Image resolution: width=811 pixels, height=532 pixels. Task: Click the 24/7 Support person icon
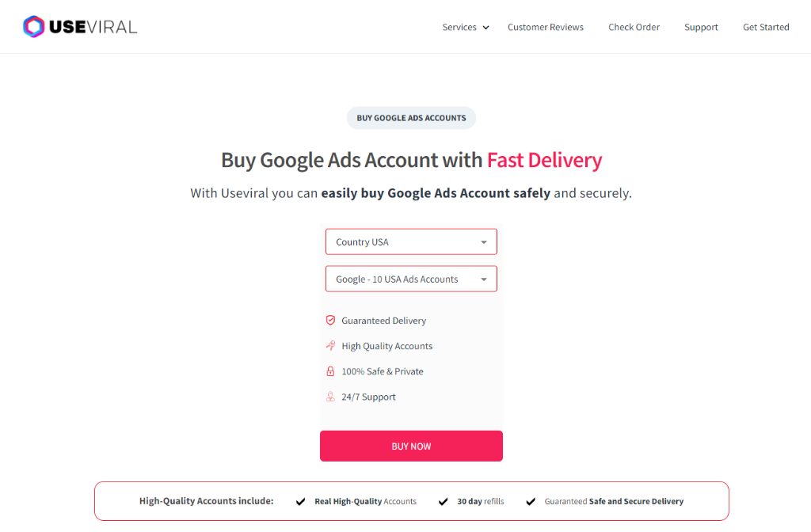330,397
